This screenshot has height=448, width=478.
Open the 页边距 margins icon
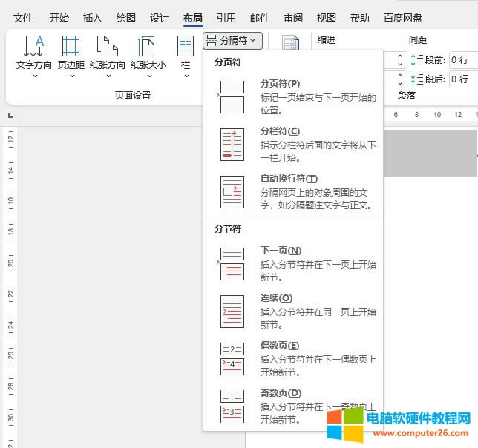(x=71, y=46)
